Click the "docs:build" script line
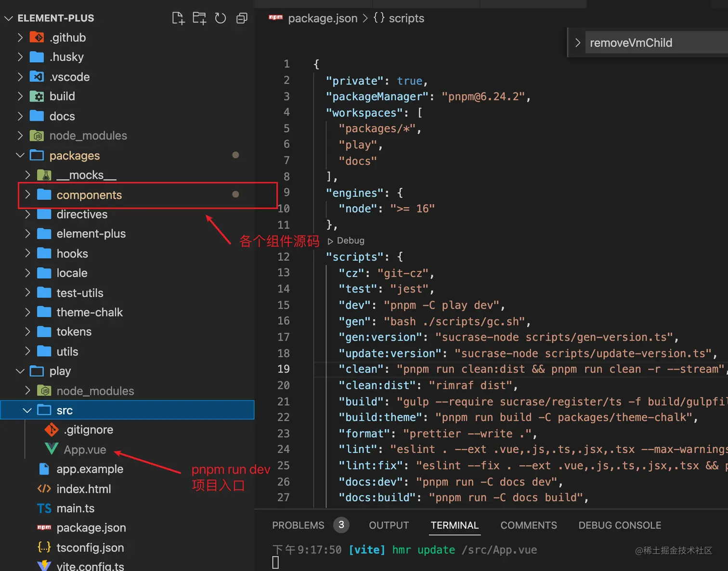The width and height of the screenshot is (728, 571). pos(463,497)
